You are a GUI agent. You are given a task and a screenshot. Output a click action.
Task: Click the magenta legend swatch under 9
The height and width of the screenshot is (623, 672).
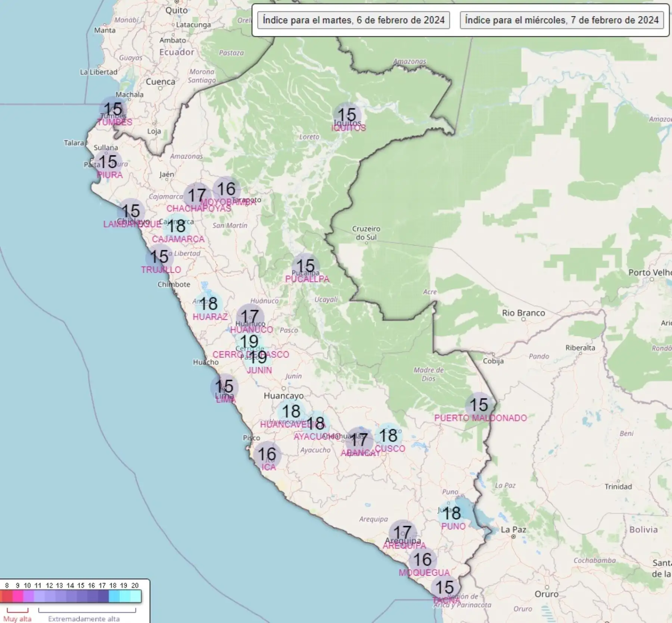[x=18, y=596]
